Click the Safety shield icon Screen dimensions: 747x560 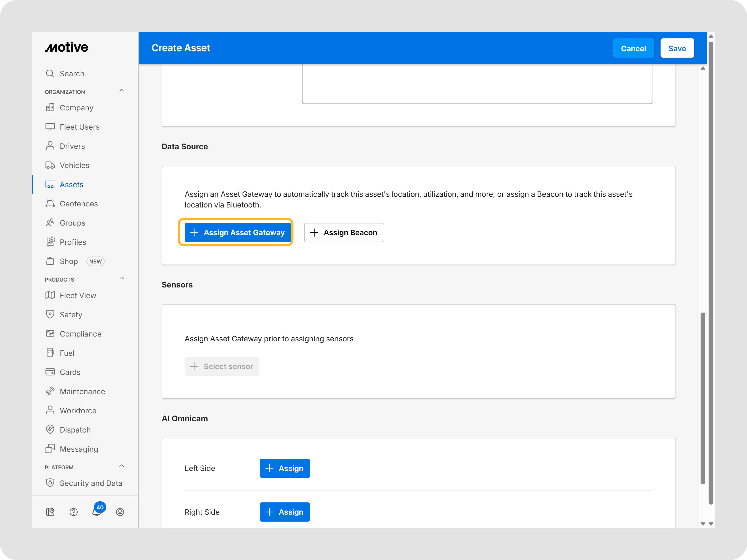50,314
